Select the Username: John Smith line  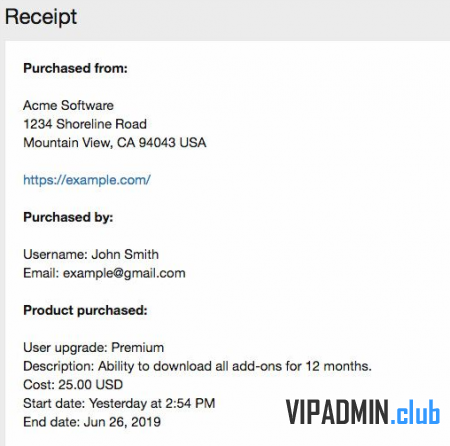point(91,254)
